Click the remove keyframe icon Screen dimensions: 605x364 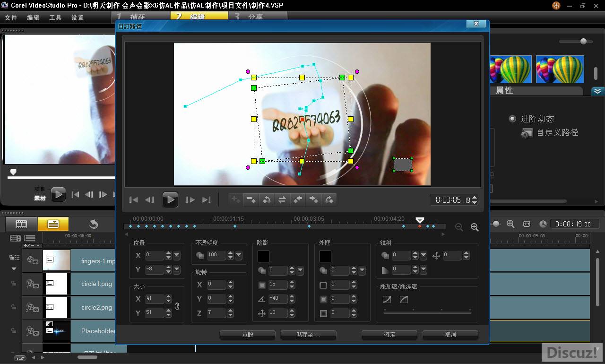[x=251, y=199]
